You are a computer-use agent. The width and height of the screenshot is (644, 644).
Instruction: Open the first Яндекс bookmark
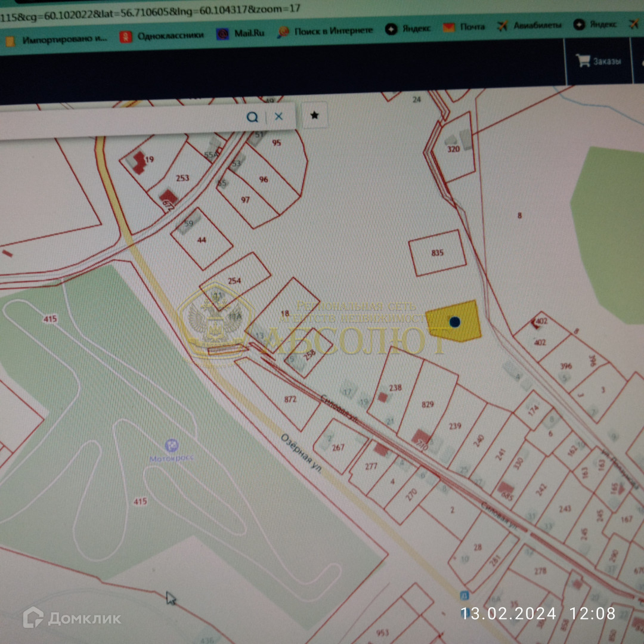click(x=408, y=28)
